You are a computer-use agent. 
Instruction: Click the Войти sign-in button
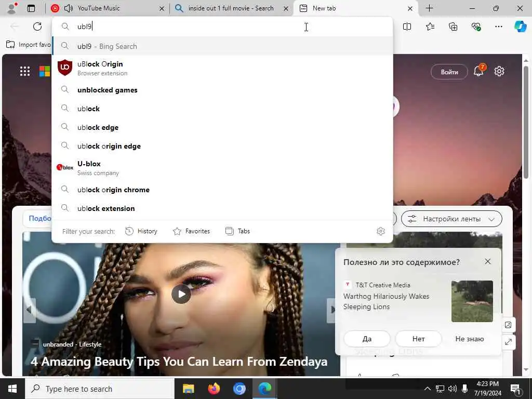(x=449, y=72)
